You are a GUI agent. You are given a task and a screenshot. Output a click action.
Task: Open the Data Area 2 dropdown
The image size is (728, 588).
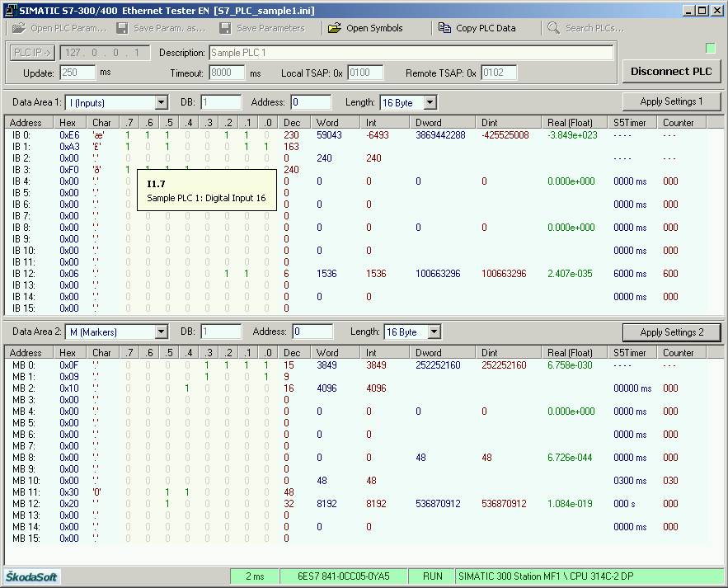click(161, 332)
